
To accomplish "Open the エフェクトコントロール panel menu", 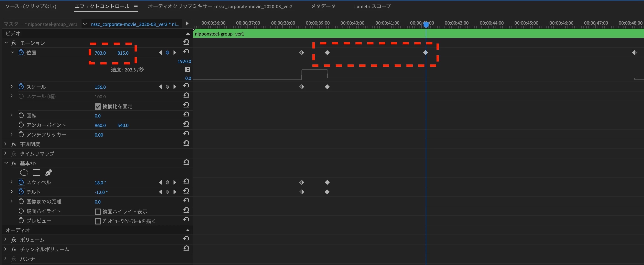I will (x=136, y=7).
